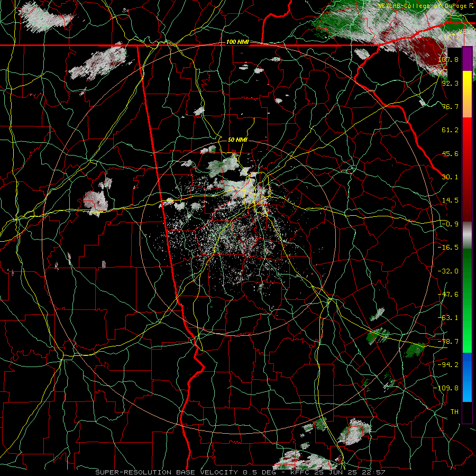Select the -94.2 velocity legend value
Screen dimensions: 476x476
point(448,365)
